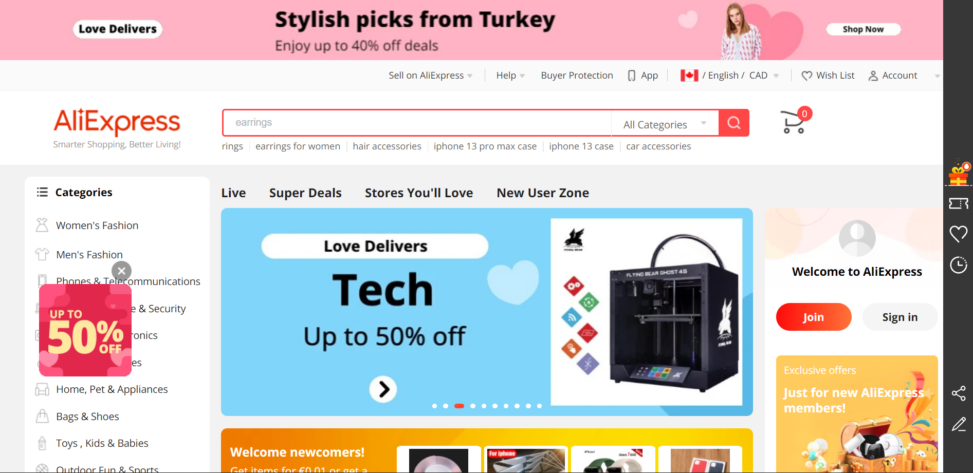The height and width of the screenshot is (473, 973).
Task: Click the pencil feedback icon in sidebar
Action: [959, 425]
